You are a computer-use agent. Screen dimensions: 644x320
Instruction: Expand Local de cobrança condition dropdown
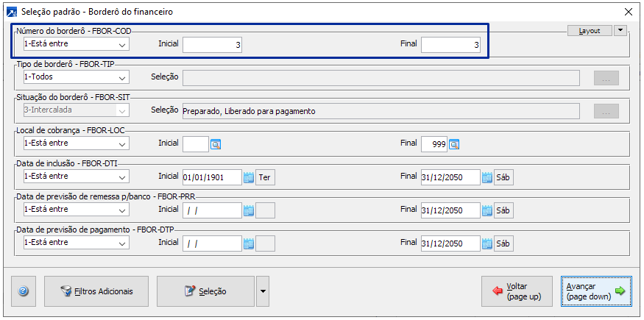tap(121, 143)
